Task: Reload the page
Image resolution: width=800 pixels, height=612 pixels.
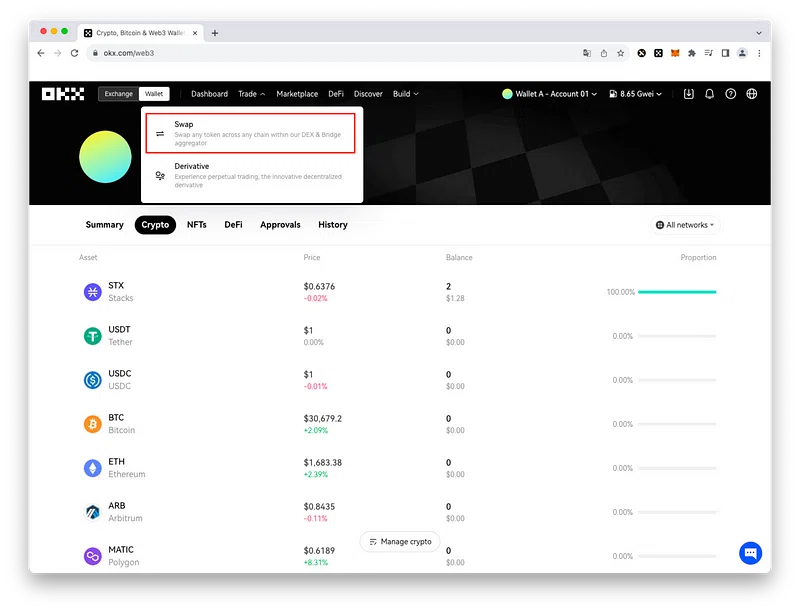Action: [74, 53]
